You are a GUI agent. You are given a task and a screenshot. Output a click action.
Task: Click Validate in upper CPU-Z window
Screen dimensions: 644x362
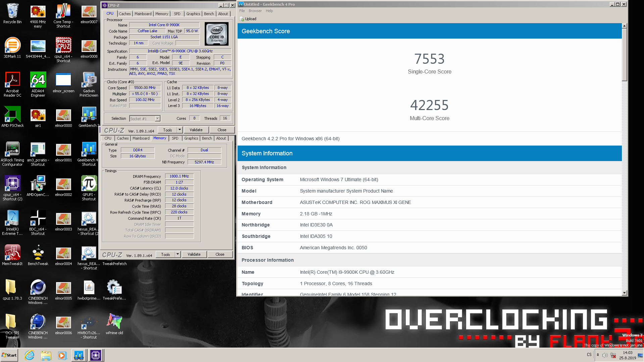(x=196, y=130)
